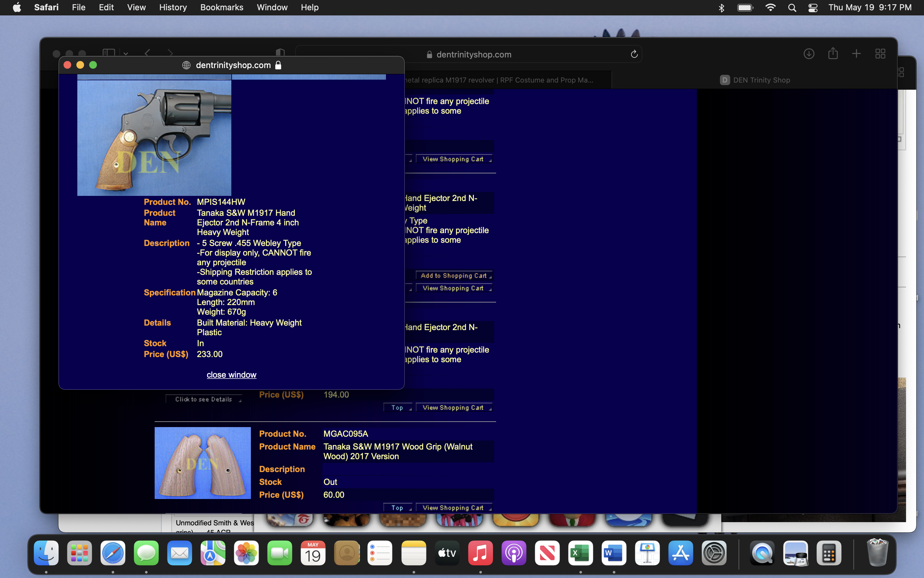Open the Bookmarks menu
The height and width of the screenshot is (578, 924).
[221, 7]
